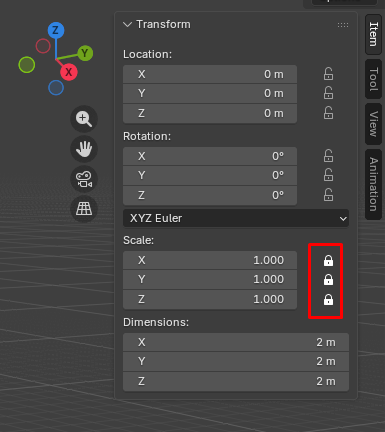Click the Scale Y field
Viewport: 385px width, 432px height.
pos(210,279)
